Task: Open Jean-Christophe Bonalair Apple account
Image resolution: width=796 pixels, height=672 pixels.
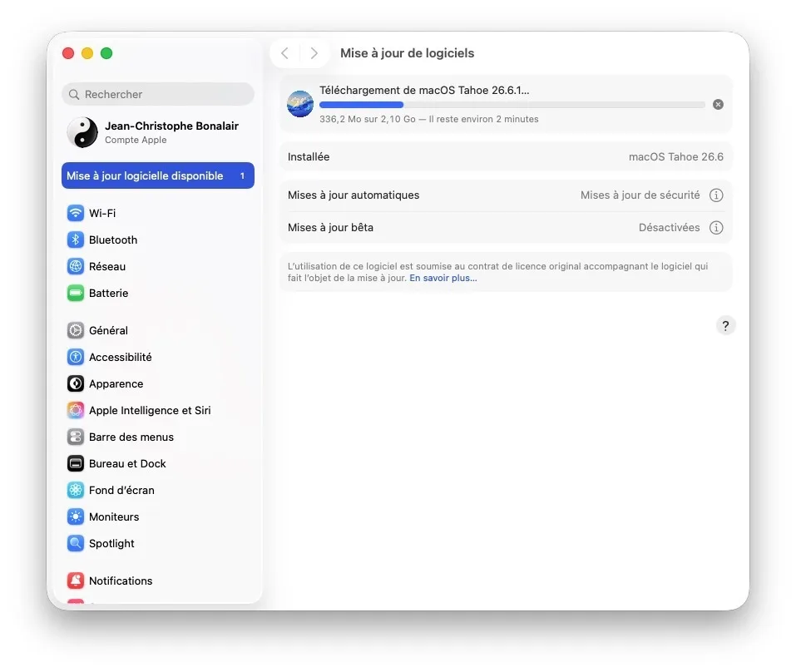Action: tap(158, 132)
